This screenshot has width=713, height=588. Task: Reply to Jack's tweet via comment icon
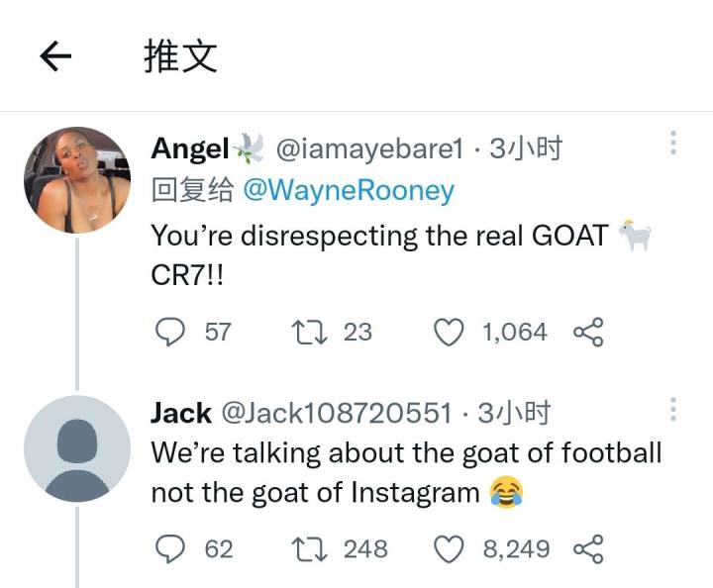tap(173, 547)
